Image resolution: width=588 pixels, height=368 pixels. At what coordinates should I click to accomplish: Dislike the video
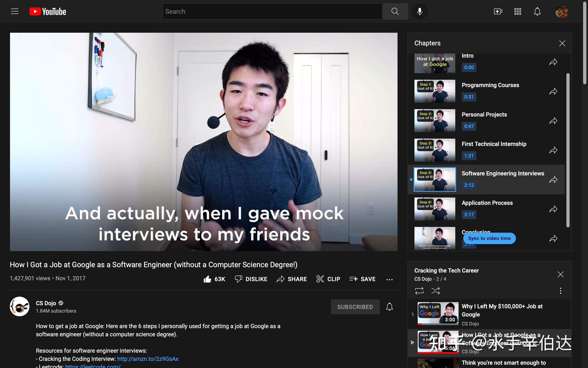click(251, 279)
